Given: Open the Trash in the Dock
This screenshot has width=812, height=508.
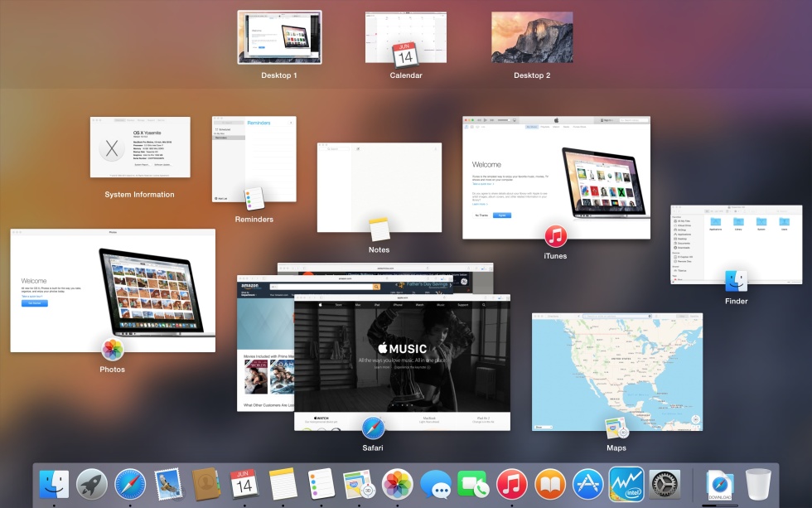Looking at the screenshot, I should (x=758, y=484).
